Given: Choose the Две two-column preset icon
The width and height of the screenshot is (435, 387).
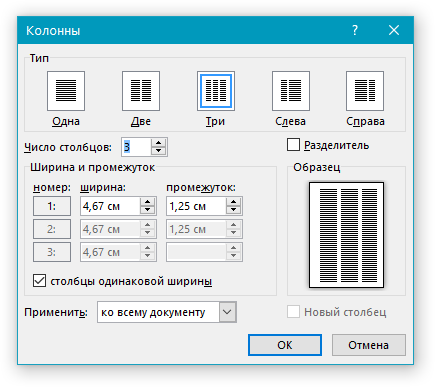Looking at the screenshot, I should pyautogui.click(x=141, y=91).
